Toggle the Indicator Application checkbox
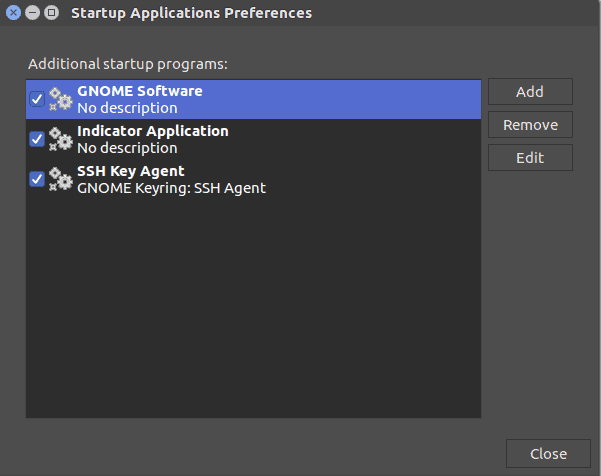The image size is (601, 476). tap(37, 139)
